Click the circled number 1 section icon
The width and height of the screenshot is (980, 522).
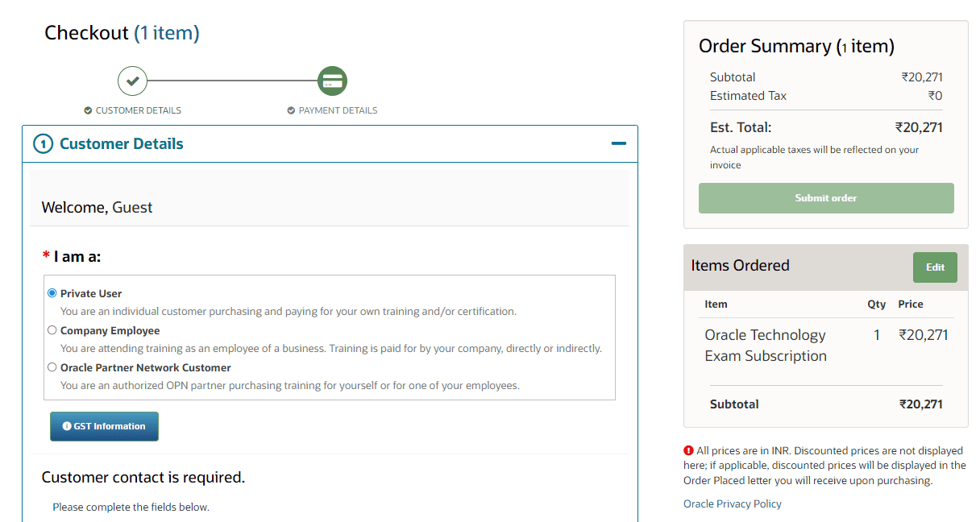click(x=43, y=144)
